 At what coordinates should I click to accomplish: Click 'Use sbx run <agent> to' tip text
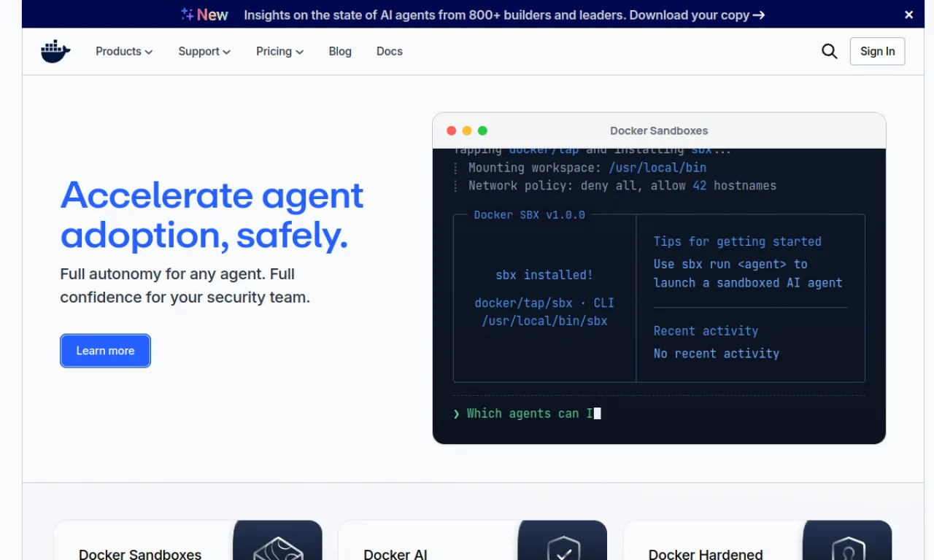(x=730, y=264)
